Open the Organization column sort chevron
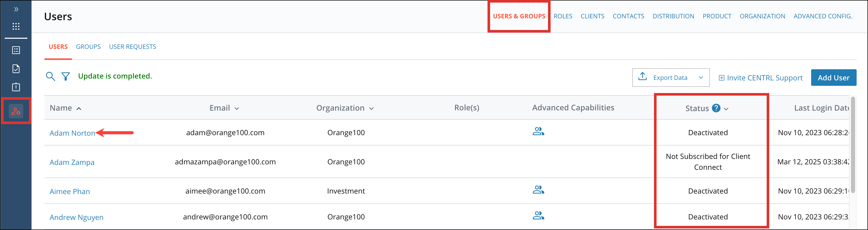The width and height of the screenshot is (868, 230). click(371, 109)
